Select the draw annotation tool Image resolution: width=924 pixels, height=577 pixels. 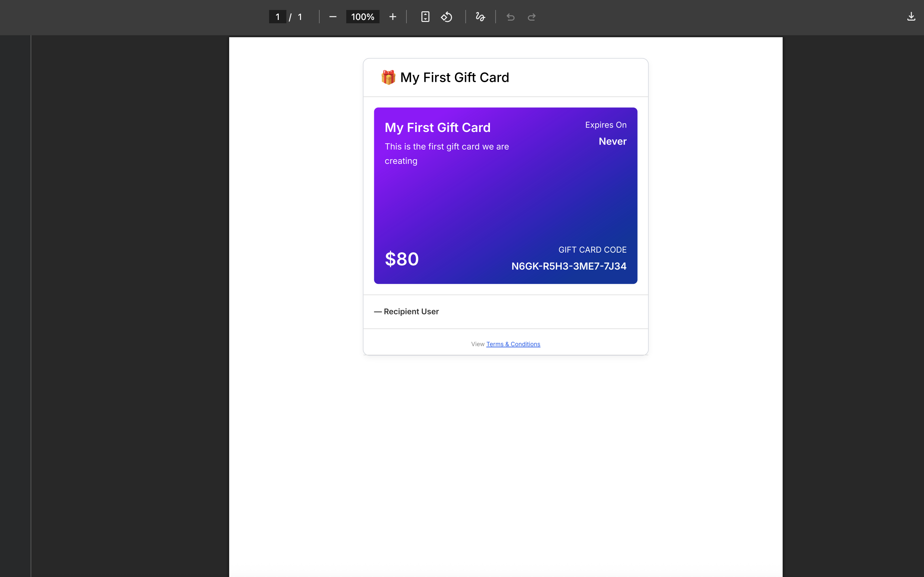pyautogui.click(x=480, y=17)
